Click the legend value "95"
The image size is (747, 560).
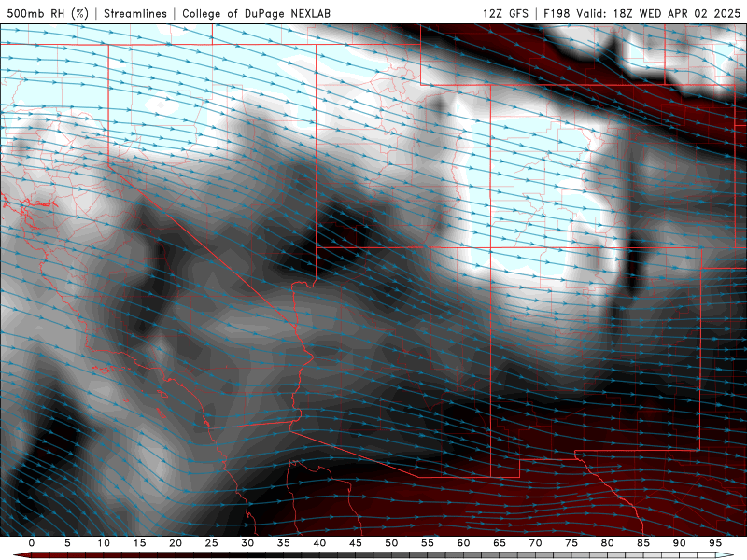715,543
